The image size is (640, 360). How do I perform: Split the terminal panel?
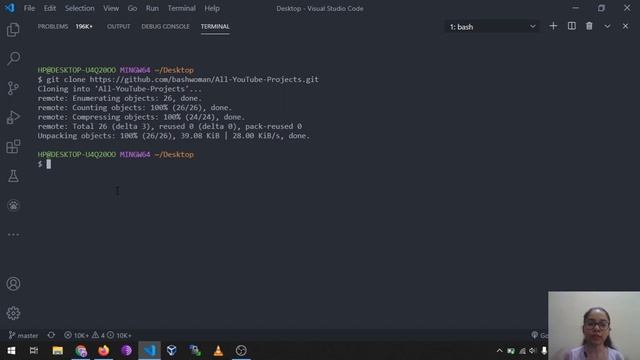tap(571, 26)
